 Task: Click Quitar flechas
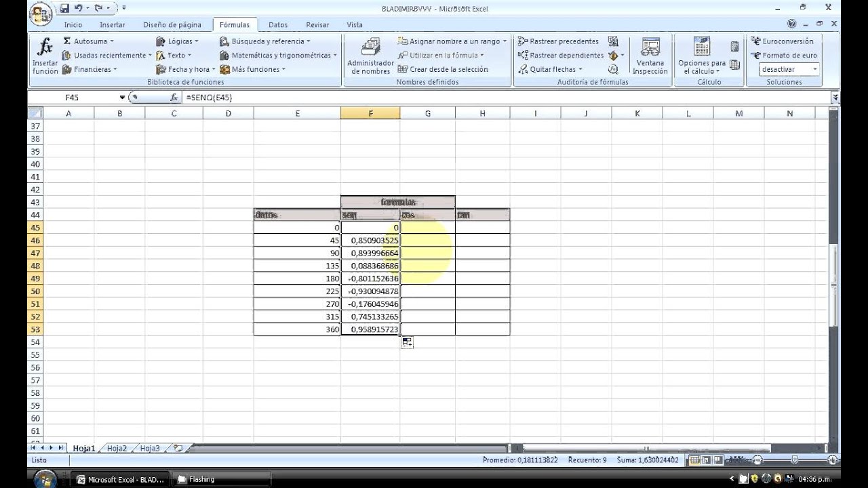click(x=550, y=69)
